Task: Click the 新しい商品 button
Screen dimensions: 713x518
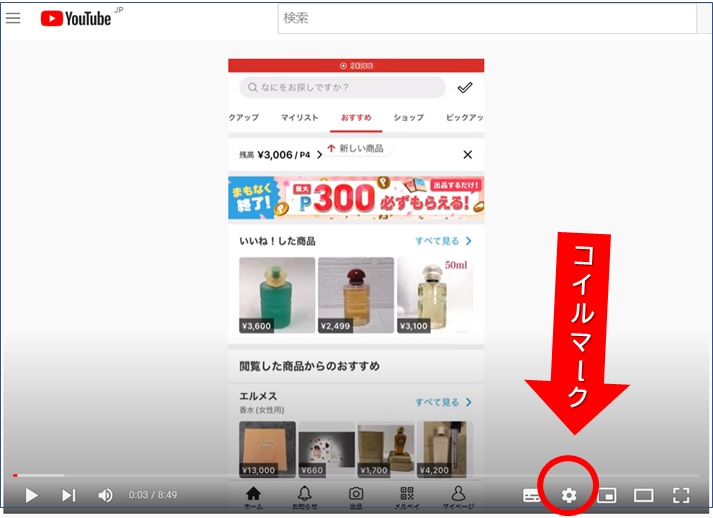Action: pyautogui.click(x=357, y=148)
